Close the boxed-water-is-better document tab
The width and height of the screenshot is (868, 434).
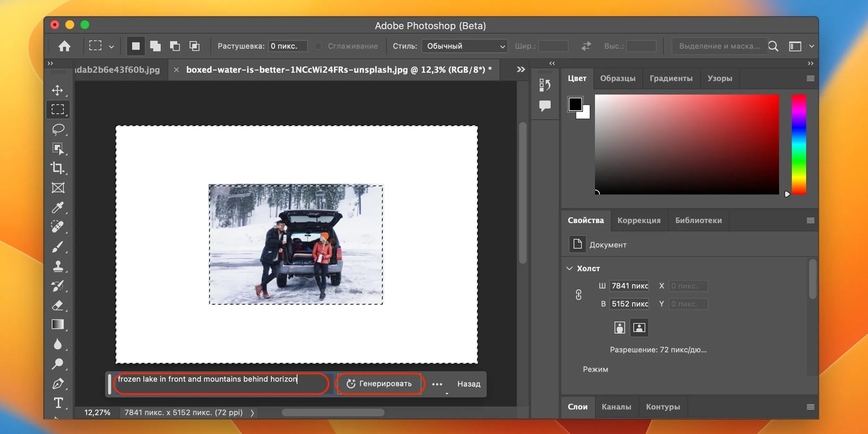pos(176,70)
